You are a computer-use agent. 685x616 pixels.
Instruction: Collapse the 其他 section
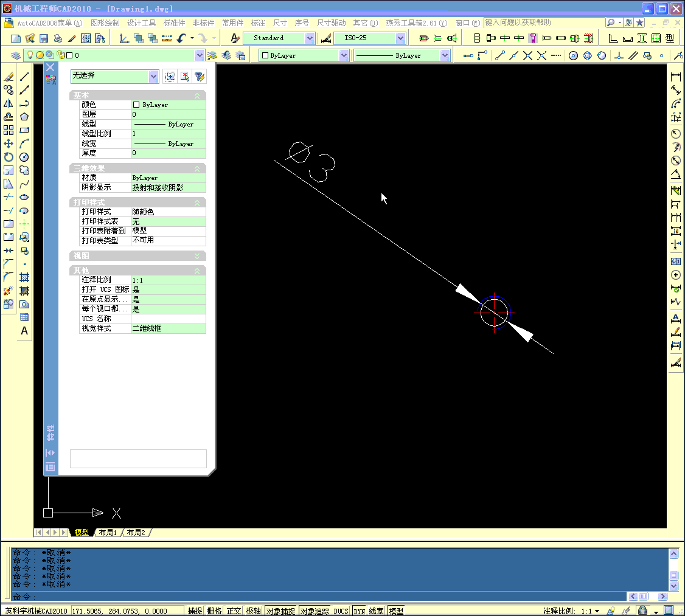pos(197,271)
